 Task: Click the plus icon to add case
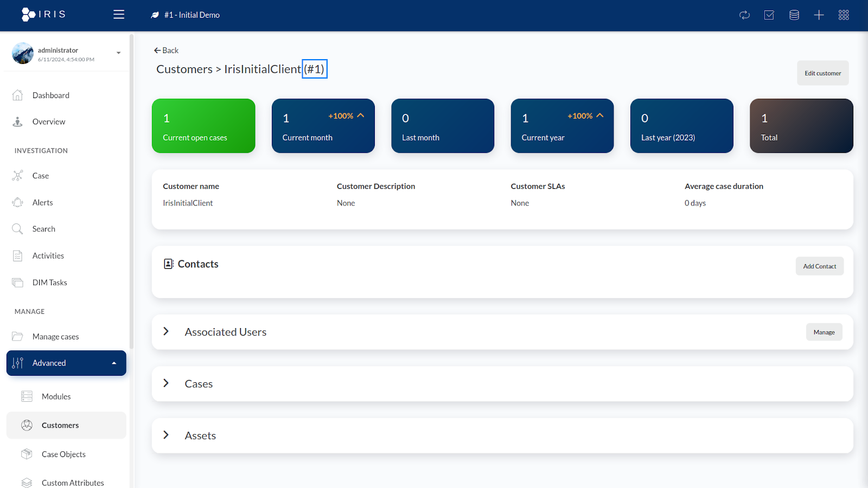tap(819, 15)
